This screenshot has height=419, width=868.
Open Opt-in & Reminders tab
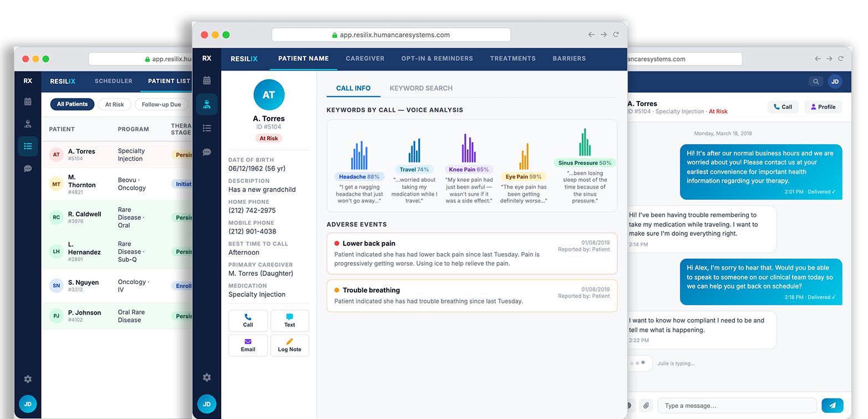[437, 58]
